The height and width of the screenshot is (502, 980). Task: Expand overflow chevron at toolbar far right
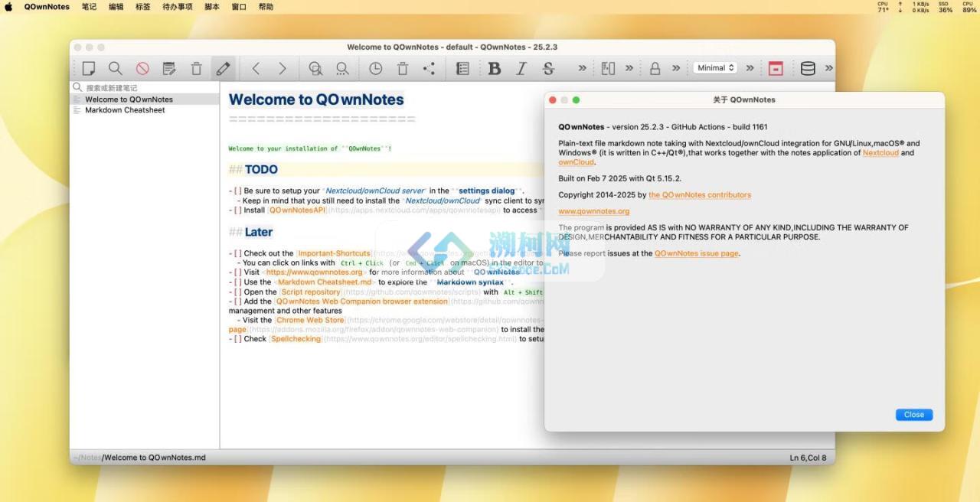(x=829, y=68)
